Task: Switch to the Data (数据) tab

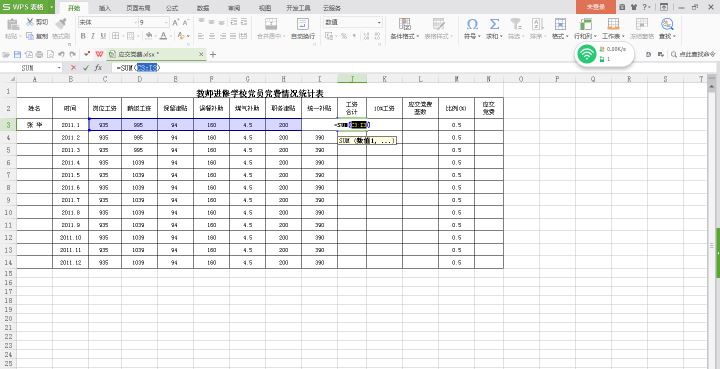Action: pyautogui.click(x=203, y=8)
